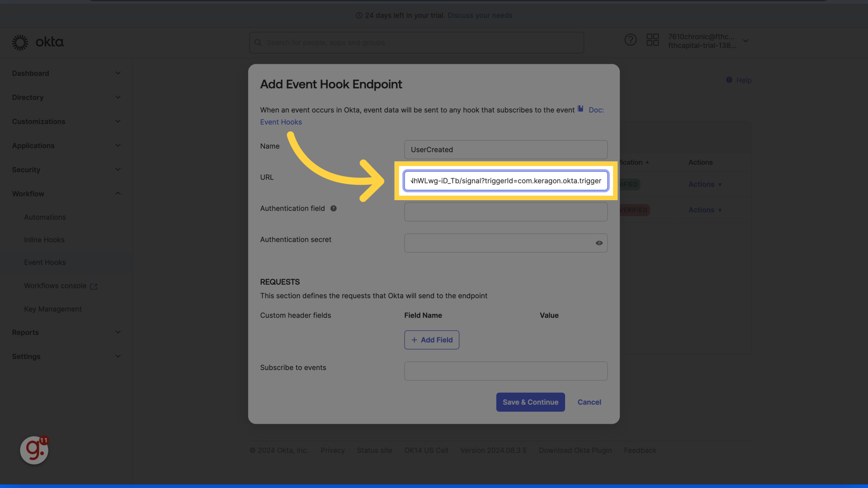Click account name 7610chronic@fthc...
Image resolution: width=868 pixels, height=488 pixels.
(x=701, y=37)
